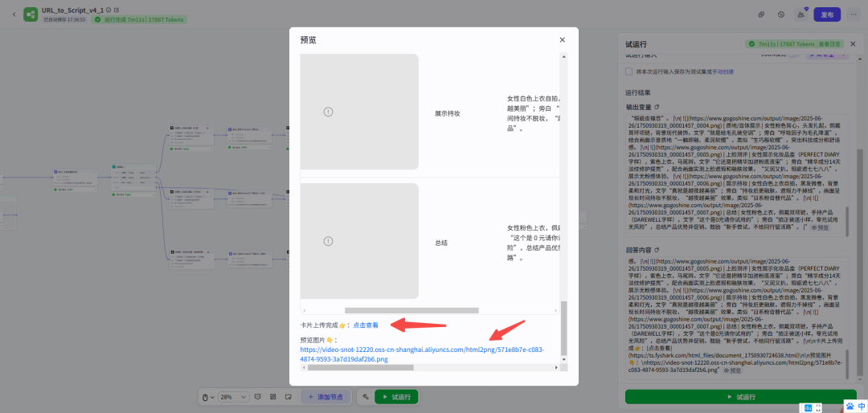Open the run history clock icon
This screenshot has height=413, width=868.
(x=780, y=15)
